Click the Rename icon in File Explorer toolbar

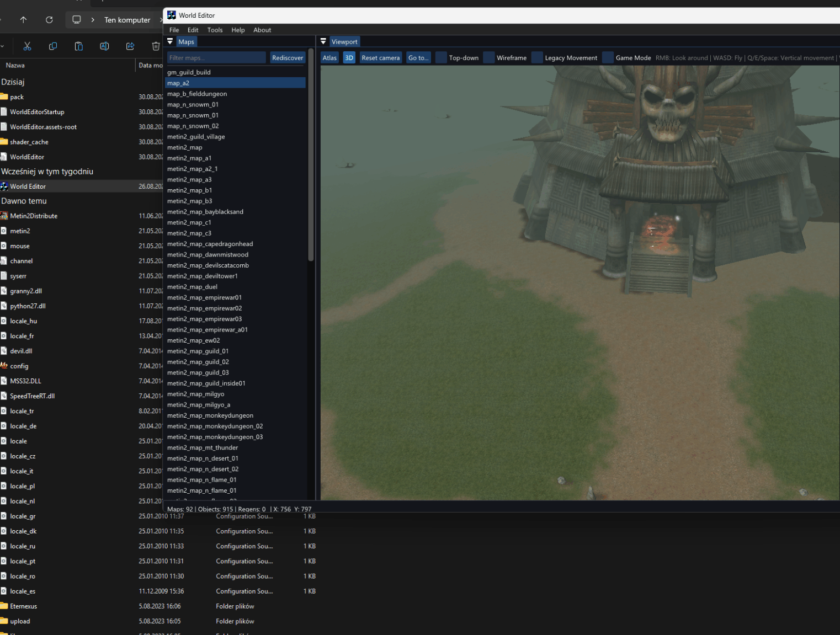pyautogui.click(x=104, y=46)
